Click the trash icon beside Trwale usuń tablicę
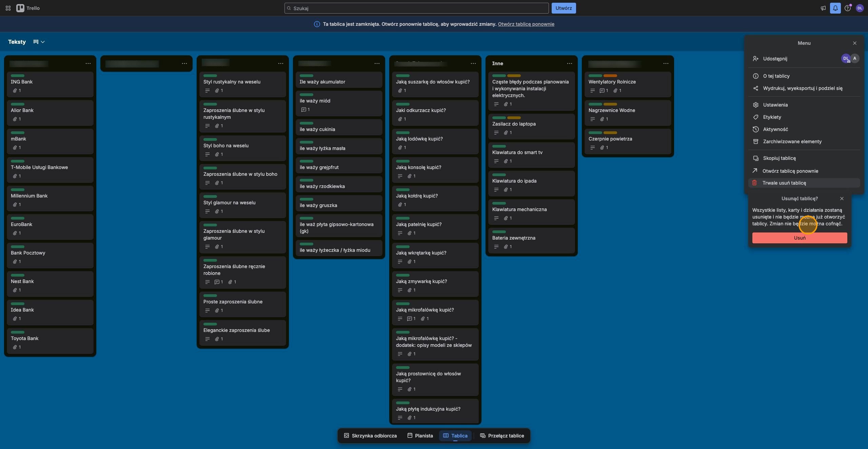 tap(754, 183)
